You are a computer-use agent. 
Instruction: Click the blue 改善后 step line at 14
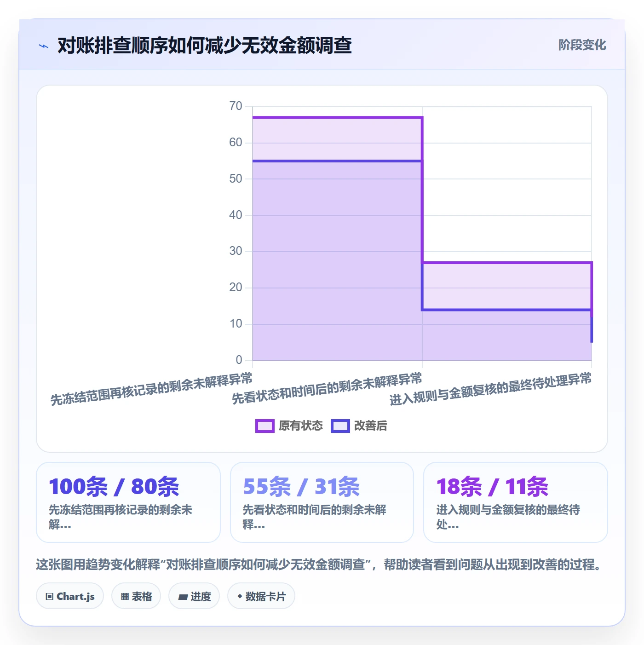tap(507, 310)
